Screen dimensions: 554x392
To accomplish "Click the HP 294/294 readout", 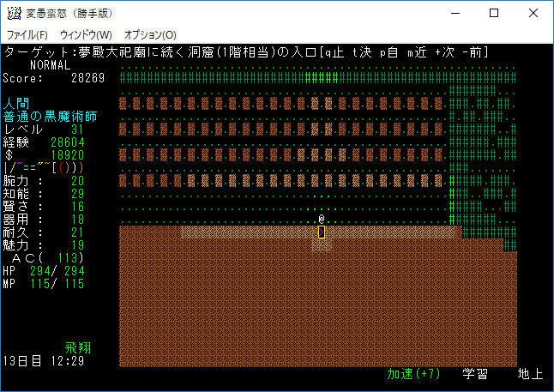I will [44, 270].
